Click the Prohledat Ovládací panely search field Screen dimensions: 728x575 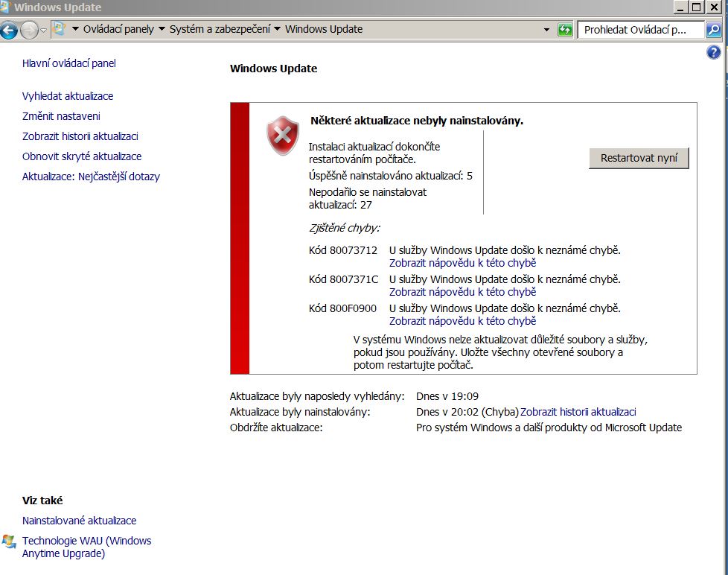640,30
